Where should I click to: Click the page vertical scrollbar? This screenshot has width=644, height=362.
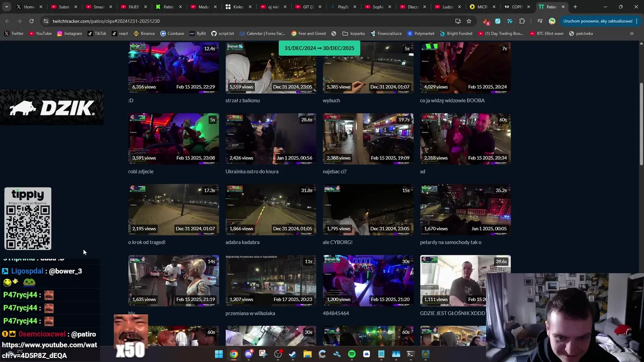pyautogui.click(x=641, y=123)
